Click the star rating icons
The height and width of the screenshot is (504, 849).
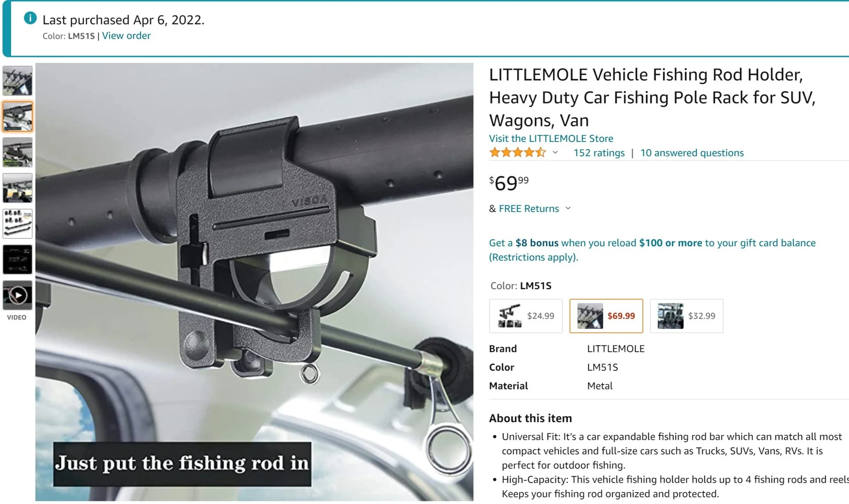coord(517,153)
